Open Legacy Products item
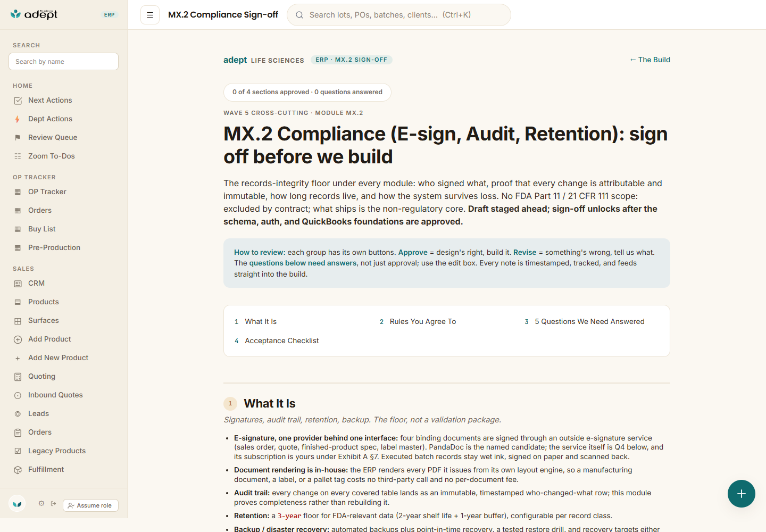The width and height of the screenshot is (766, 532). coord(64,451)
